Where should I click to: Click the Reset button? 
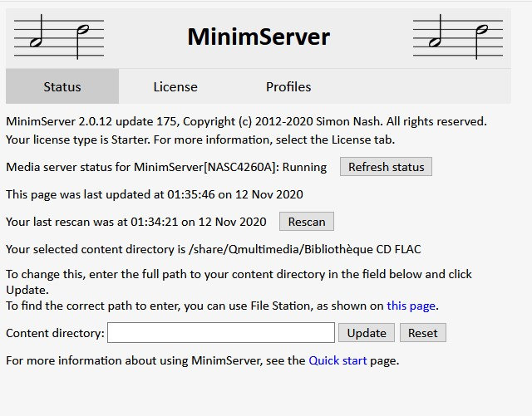pyautogui.click(x=423, y=333)
